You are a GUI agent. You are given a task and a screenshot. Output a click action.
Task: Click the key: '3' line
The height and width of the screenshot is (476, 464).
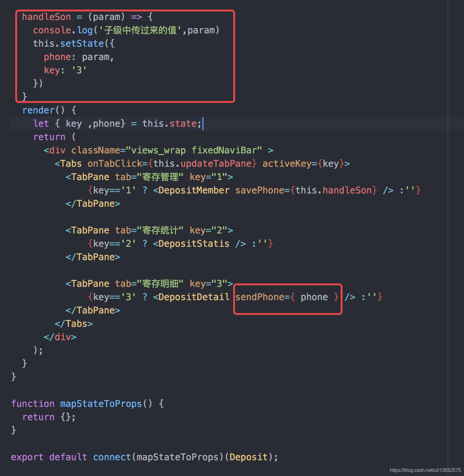(65, 70)
